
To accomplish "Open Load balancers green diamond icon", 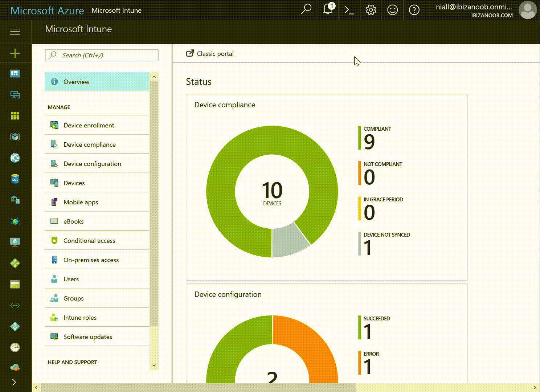I will [15, 263].
